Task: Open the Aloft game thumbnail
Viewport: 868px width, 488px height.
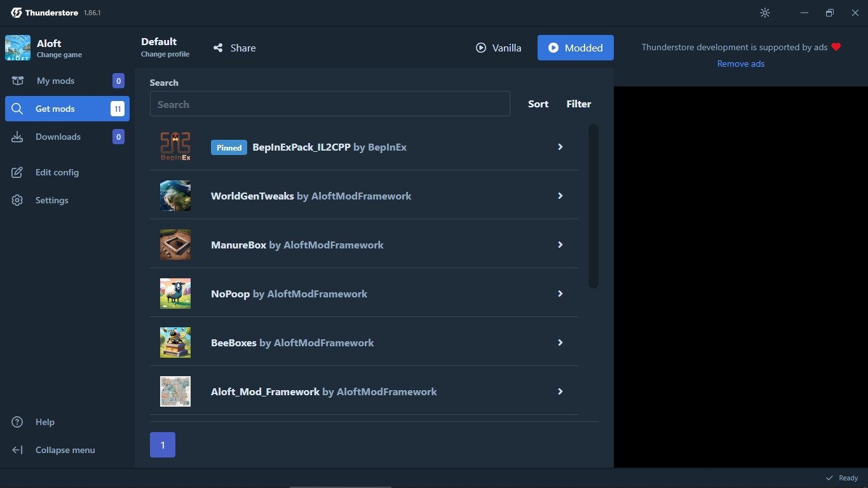Action: tap(18, 48)
